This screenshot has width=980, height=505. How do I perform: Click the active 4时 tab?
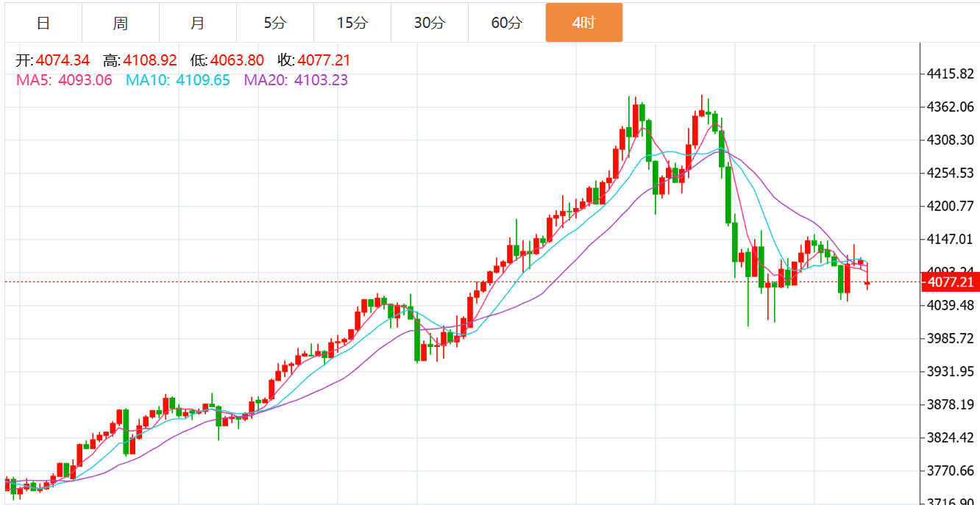(583, 23)
